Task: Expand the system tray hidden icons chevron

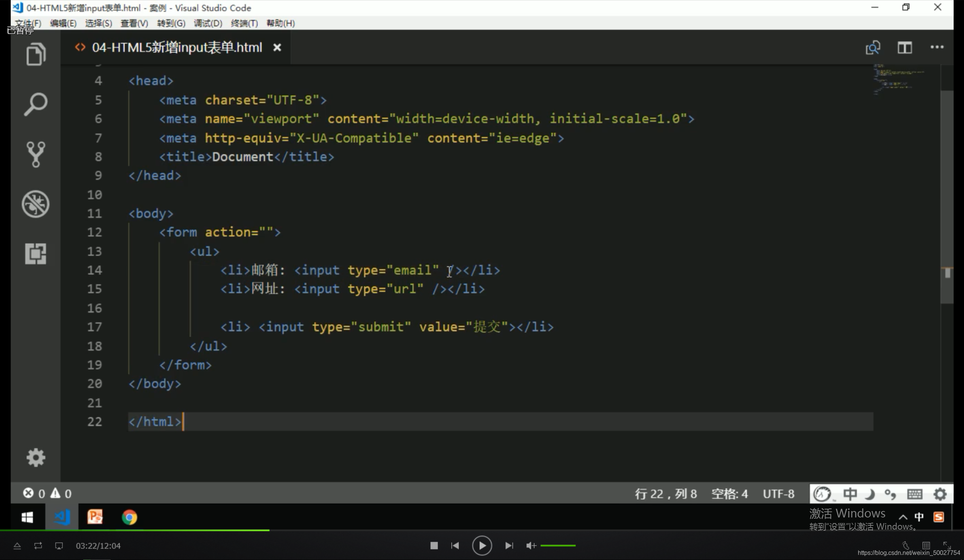Action: (903, 517)
